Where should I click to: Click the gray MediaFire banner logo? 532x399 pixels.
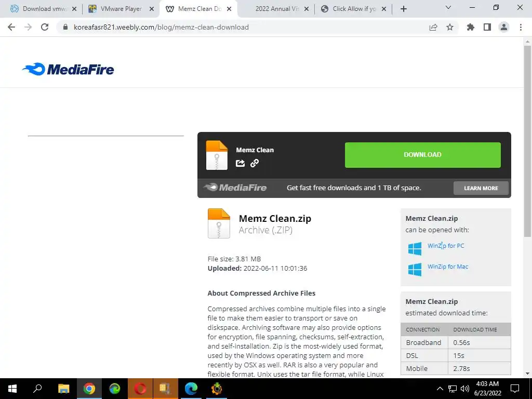click(235, 188)
